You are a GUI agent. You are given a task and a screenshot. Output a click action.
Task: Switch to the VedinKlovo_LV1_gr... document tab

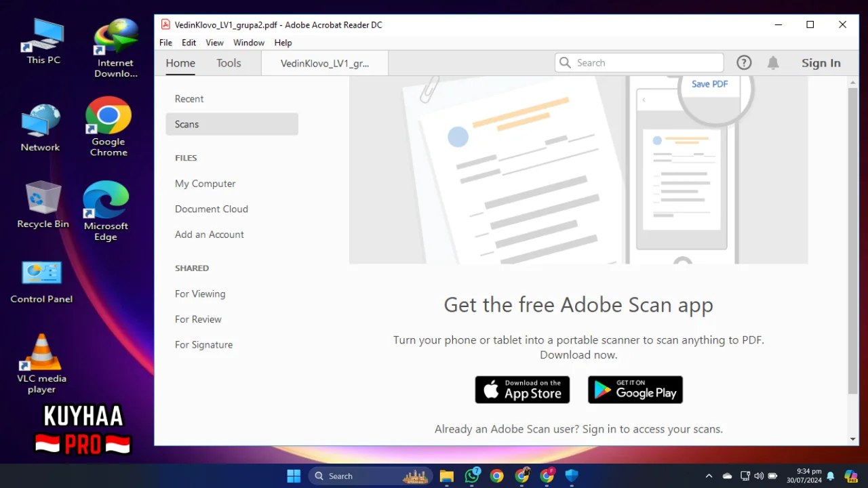(325, 63)
